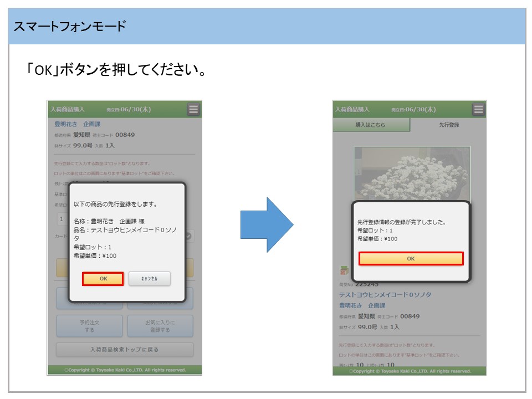Click the 予約注文する button
This screenshot has height=399, width=532.
click(89, 326)
